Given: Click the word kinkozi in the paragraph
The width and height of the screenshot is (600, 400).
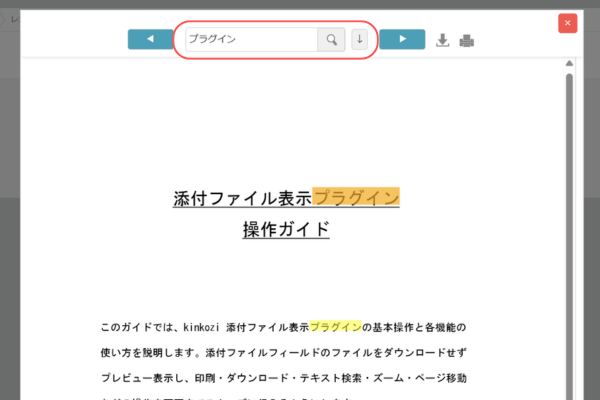Looking at the screenshot, I should tap(201, 327).
